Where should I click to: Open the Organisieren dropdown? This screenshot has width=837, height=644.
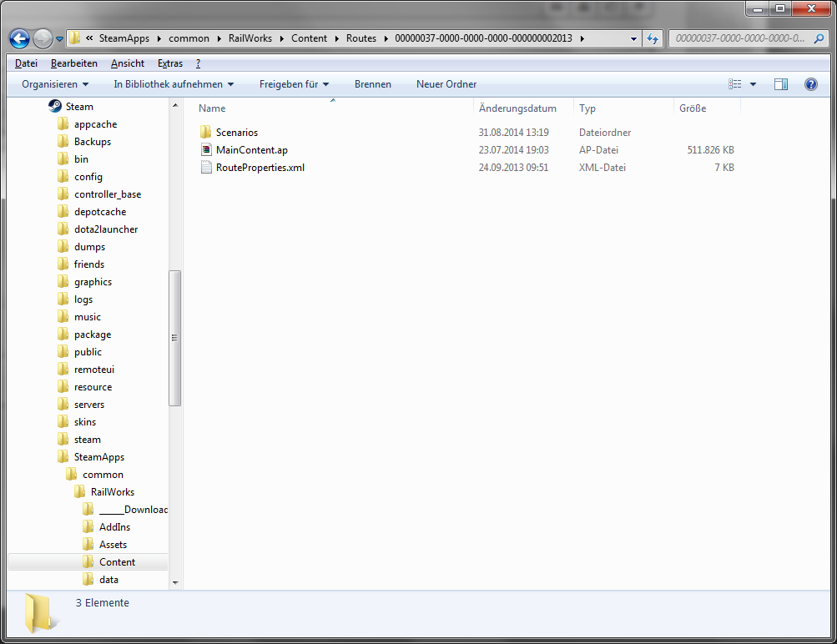coord(55,84)
